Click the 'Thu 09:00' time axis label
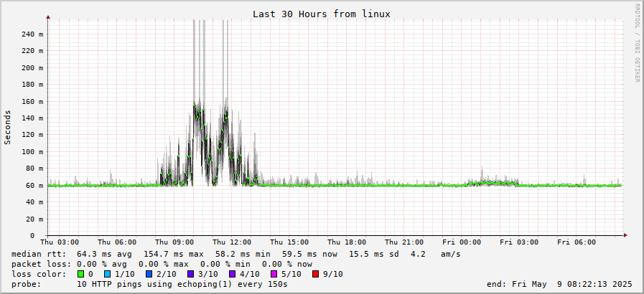Viewport: 644px width, 294px height. (174, 242)
